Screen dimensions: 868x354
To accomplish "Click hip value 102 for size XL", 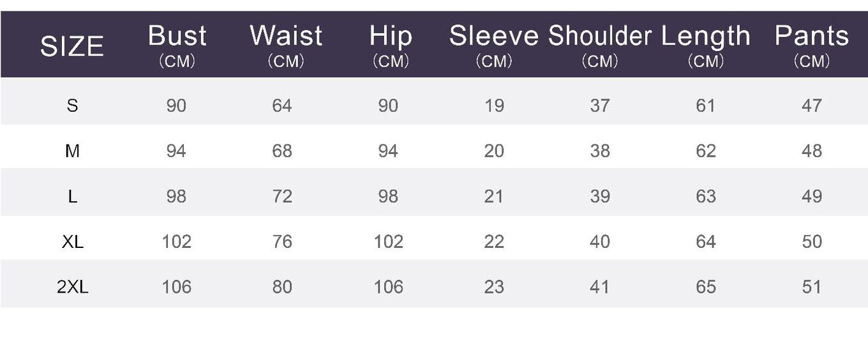I will point(388,242).
